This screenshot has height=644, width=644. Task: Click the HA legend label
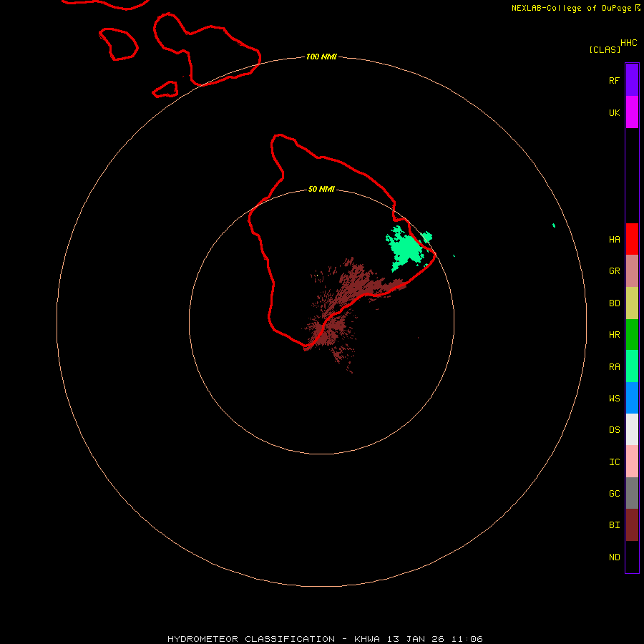pyautogui.click(x=614, y=240)
